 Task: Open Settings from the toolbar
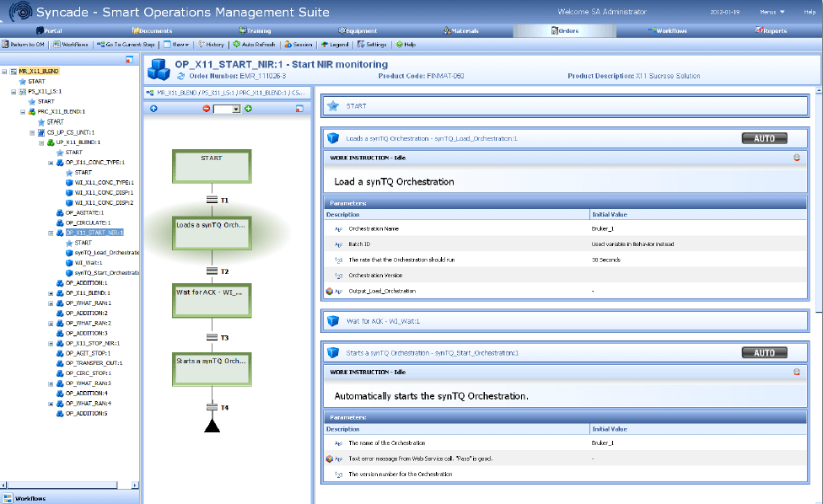click(372, 45)
